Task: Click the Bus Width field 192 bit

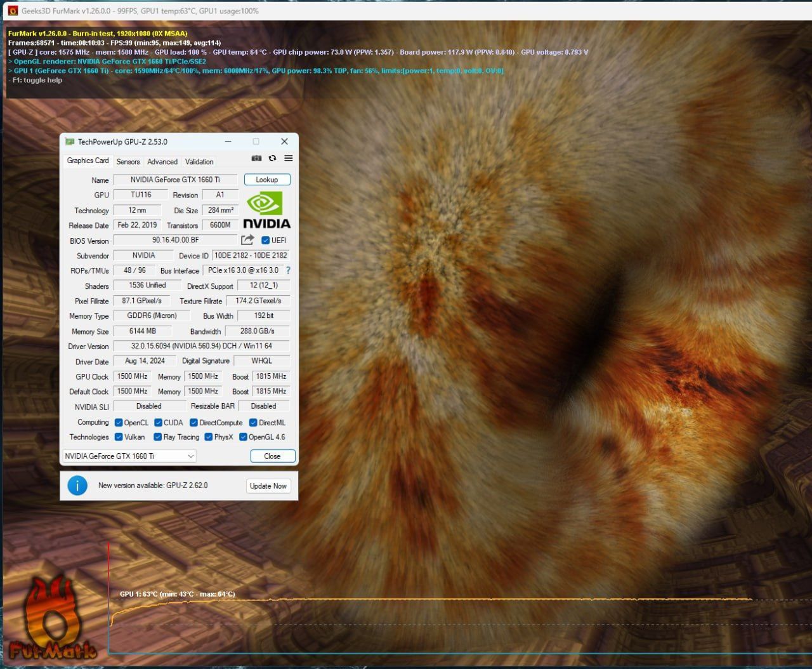Action: (264, 315)
